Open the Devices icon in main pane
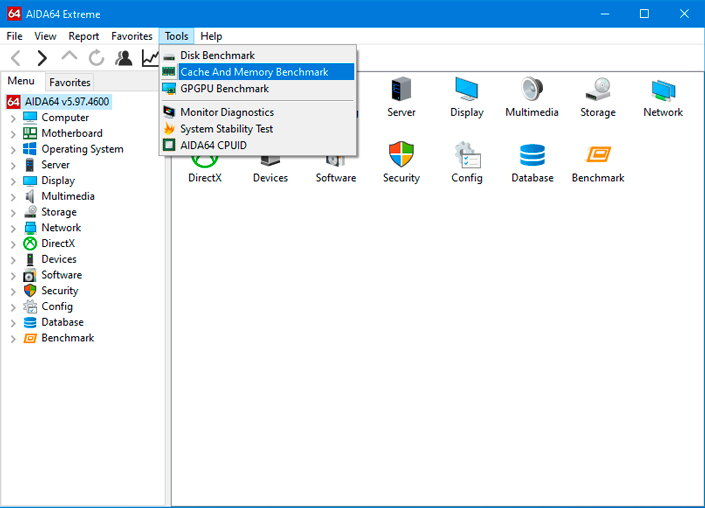 click(x=270, y=161)
